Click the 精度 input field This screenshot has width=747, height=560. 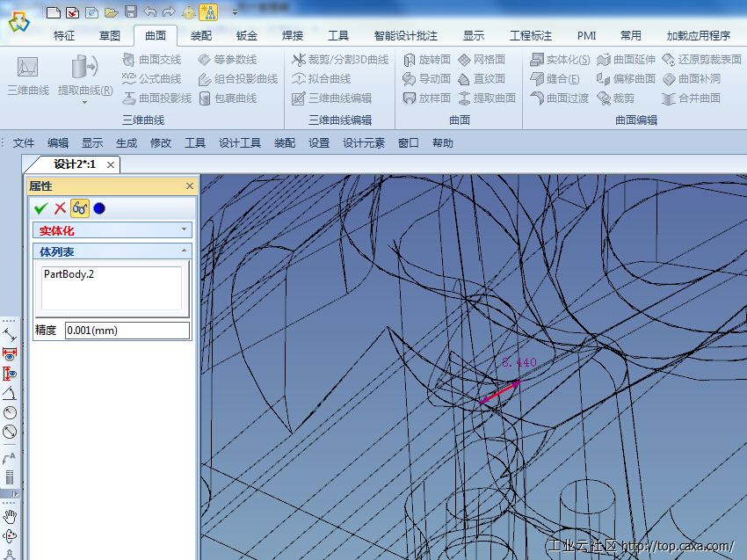127,331
